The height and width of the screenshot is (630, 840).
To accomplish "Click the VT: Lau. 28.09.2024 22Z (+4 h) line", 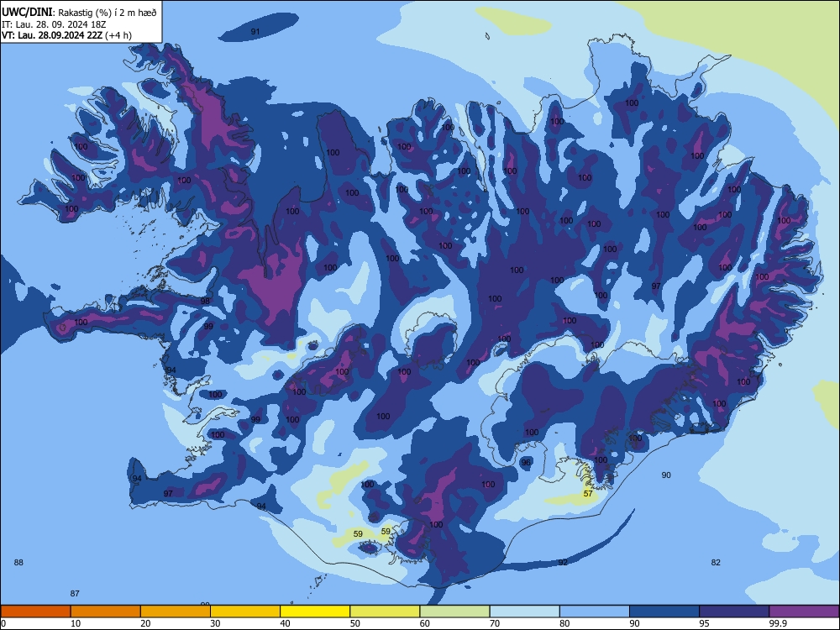I will (x=66, y=35).
